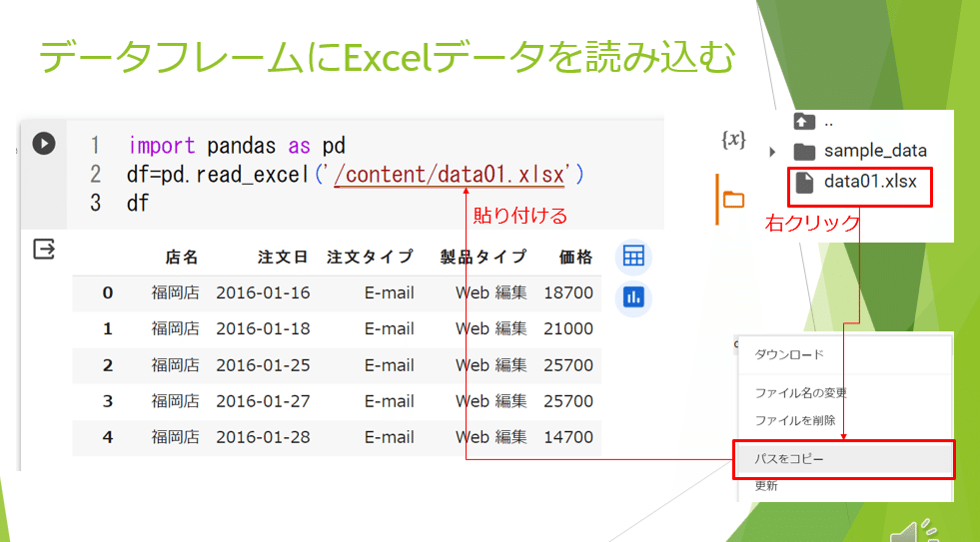Click the data01.xlsx file icon
980x542 pixels.
point(804,183)
